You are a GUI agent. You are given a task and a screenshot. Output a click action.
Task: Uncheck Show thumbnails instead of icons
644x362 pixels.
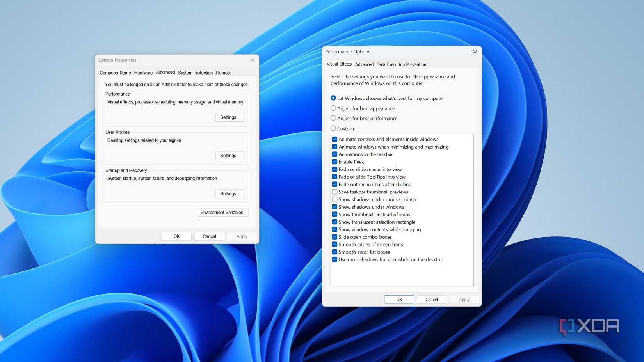(334, 215)
